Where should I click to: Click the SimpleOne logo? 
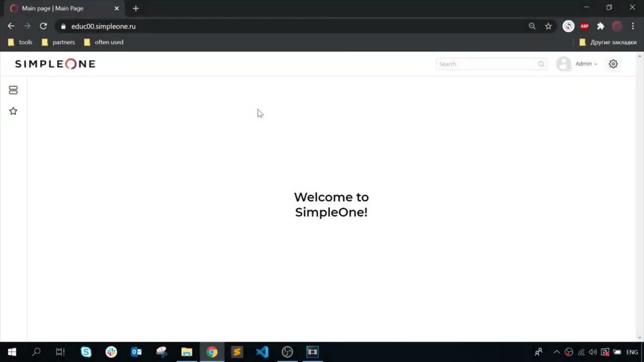55,64
